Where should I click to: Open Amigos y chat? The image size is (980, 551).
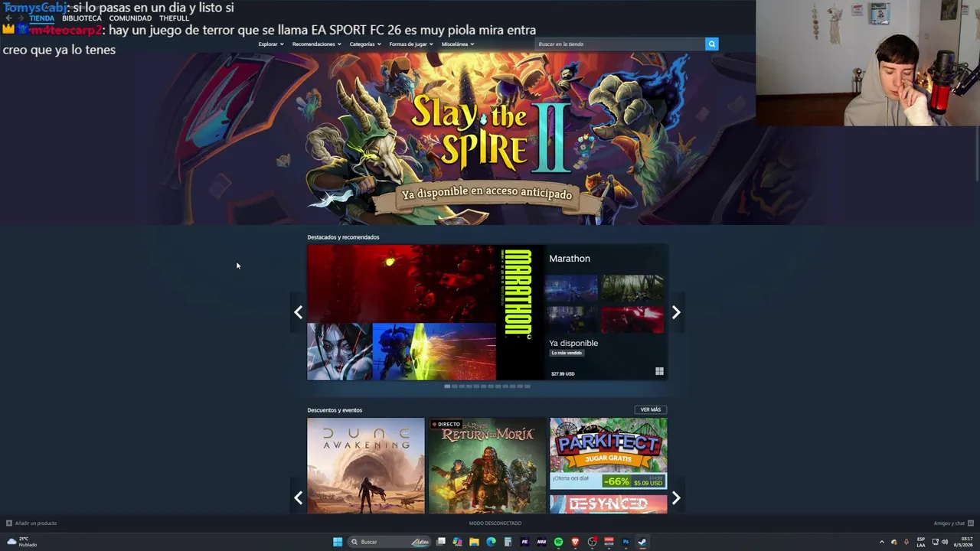pos(949,523)
